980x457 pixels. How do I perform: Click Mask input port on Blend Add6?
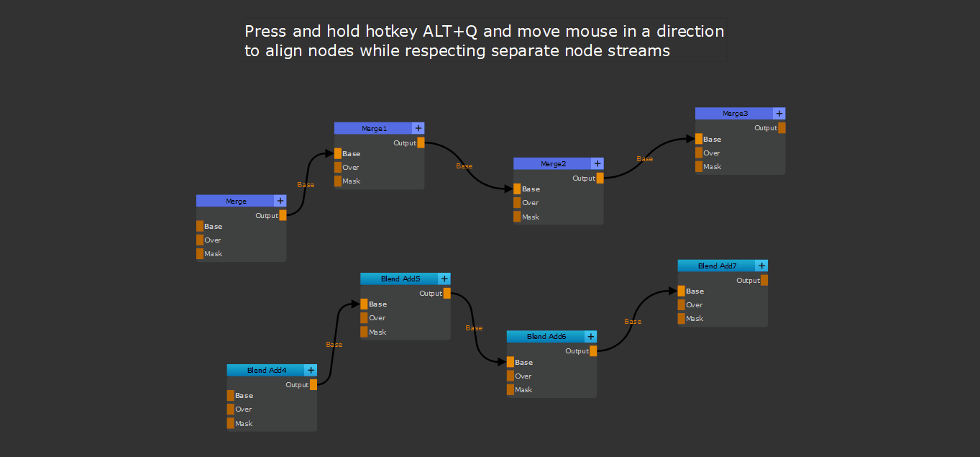tap(510, 389)
